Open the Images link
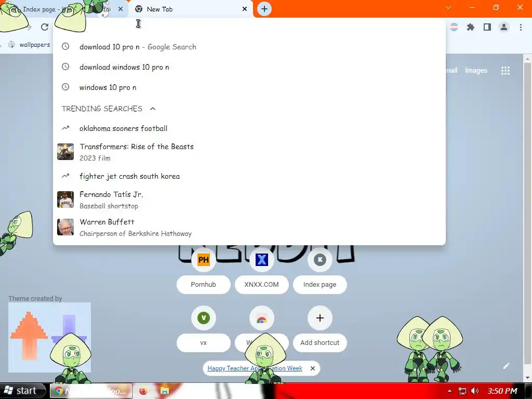532x399 pixels. tap(476, 71)
